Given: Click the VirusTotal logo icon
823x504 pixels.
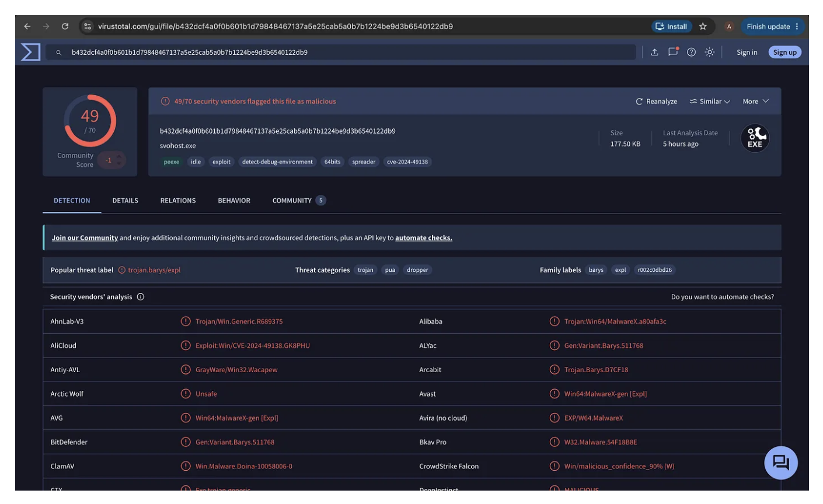Looking at the screenshot, I should coord(30,52).
